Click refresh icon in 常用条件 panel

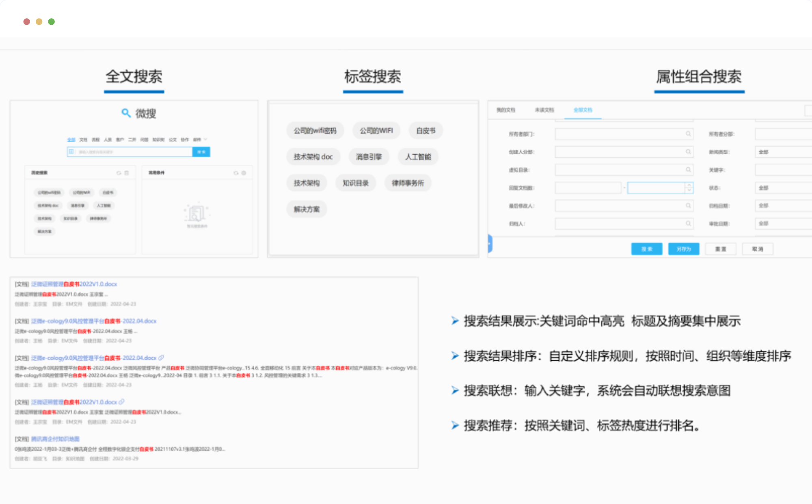pos(236,173)
